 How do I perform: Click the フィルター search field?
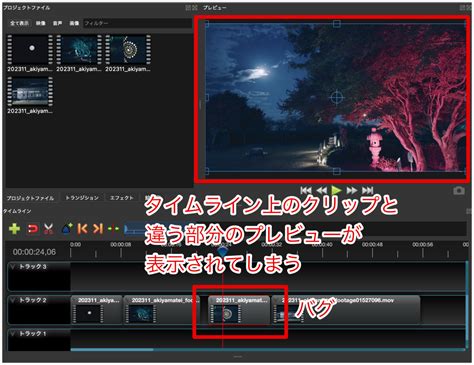[137, 23]
